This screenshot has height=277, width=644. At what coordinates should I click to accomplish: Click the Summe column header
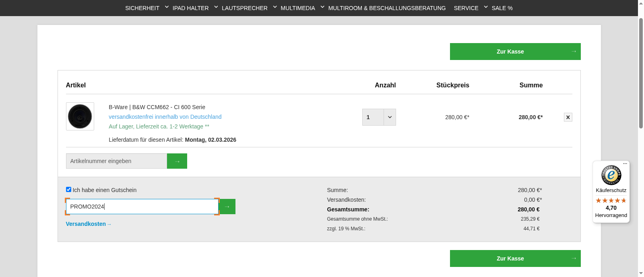pos(531,85)
